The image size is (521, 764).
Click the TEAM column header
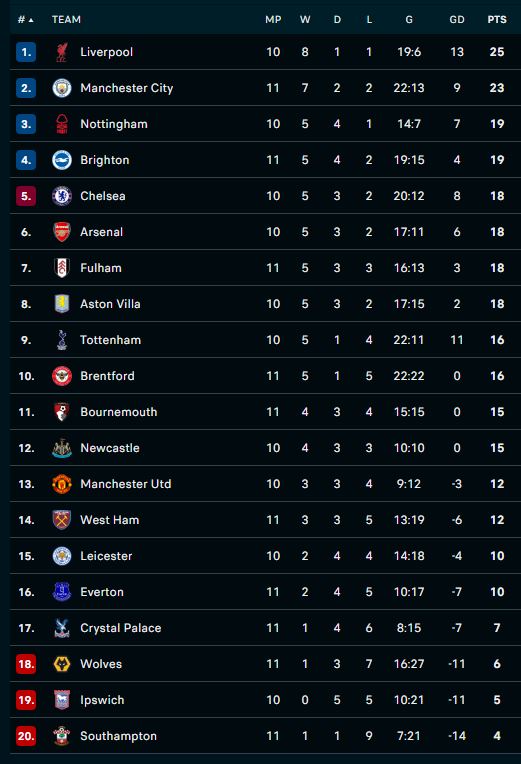[x=66, y=19]
